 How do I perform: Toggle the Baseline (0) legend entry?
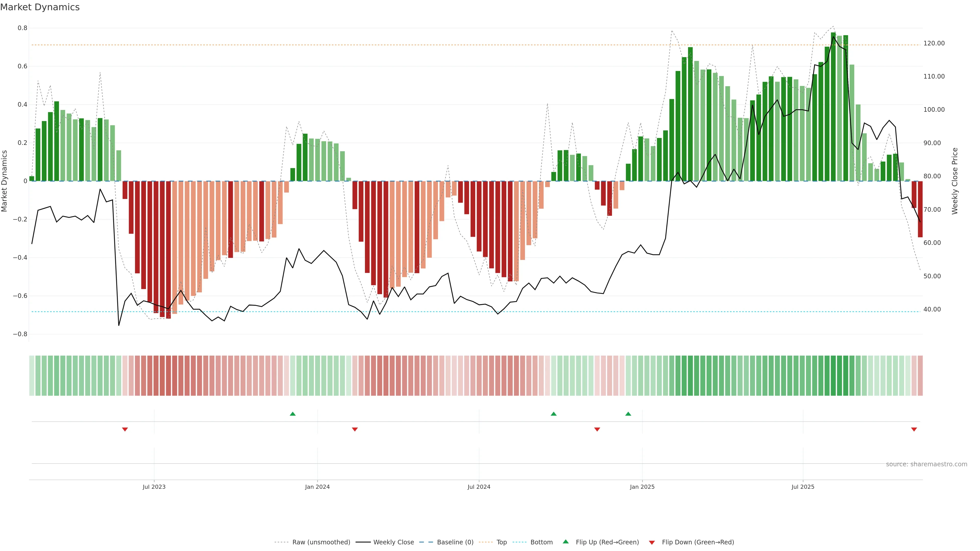pyautogui.click(x=455, y=542)
